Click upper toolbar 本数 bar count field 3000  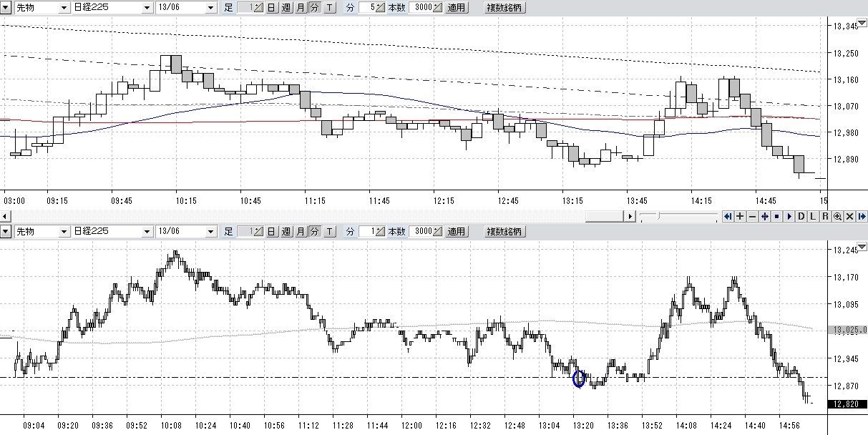(x=426, y=9)
